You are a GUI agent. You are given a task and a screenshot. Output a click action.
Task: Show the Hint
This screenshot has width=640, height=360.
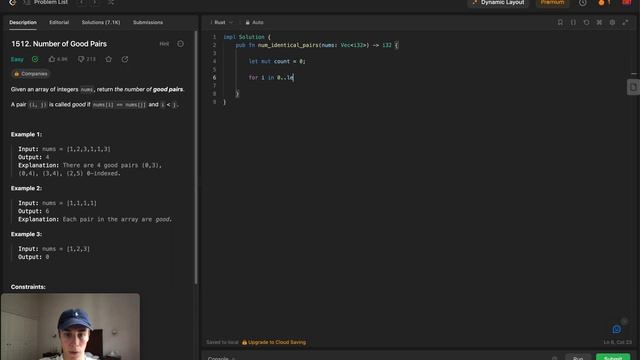pyautogui.click(x=164, y=44)
